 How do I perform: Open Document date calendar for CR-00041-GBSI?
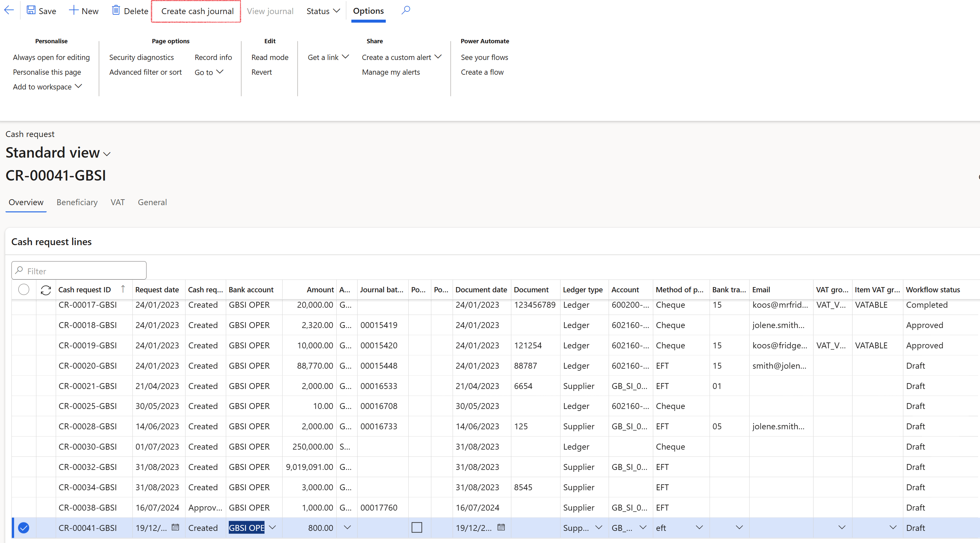tap(501, 527)
